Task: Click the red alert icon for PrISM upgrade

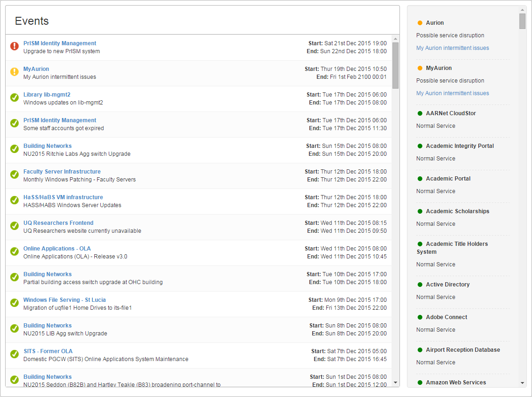Action: coord(14,46)
